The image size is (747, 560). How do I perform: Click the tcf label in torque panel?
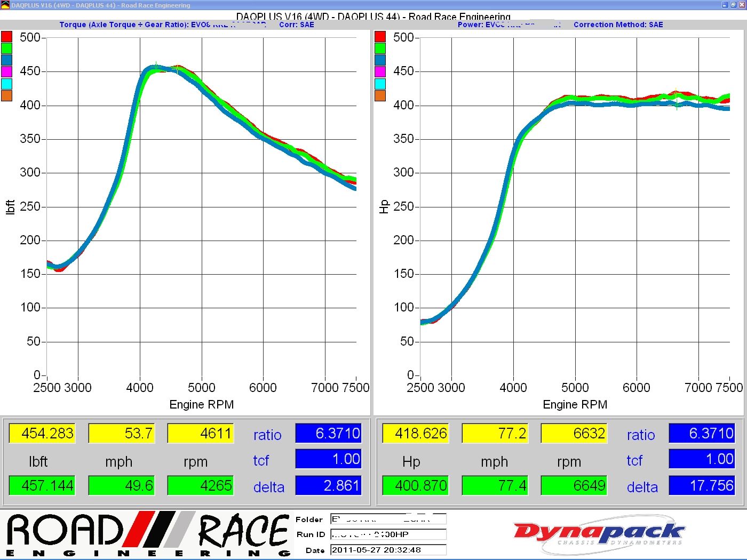[261, 460]
